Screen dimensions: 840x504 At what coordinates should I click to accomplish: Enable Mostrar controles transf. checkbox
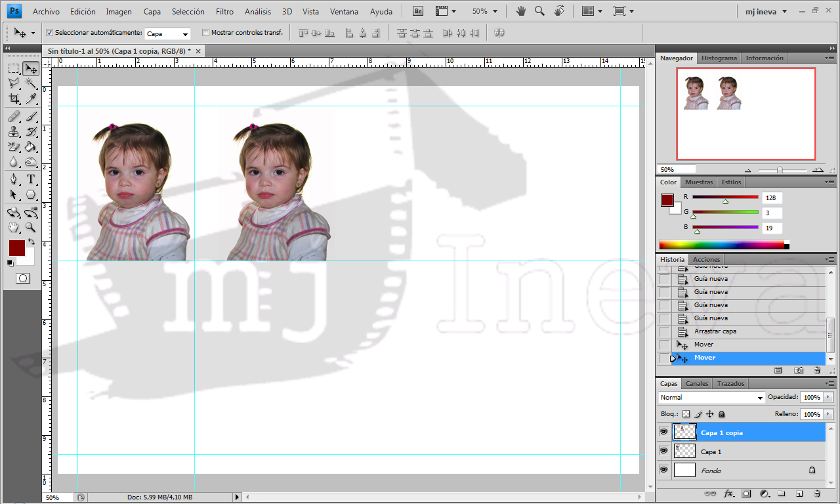click(206, 32)
